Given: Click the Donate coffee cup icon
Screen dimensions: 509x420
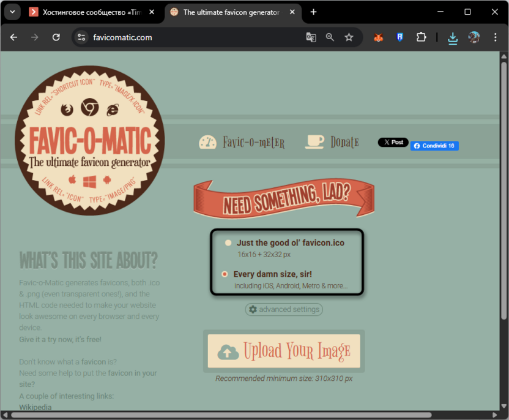Looking at the screenshot, I should coord(314,142).
